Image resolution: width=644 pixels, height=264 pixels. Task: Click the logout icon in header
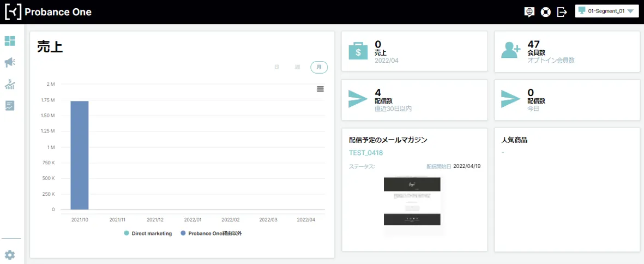click(x=562, y=12)
